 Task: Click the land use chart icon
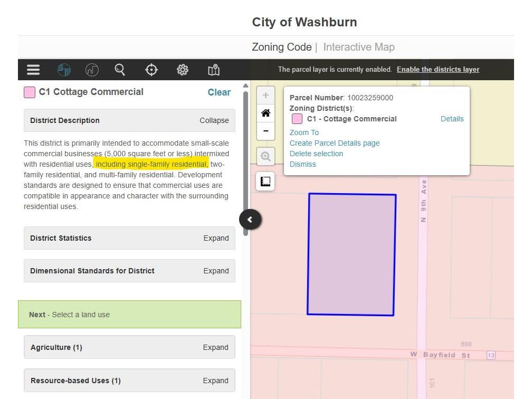click(x=92, y=70)
